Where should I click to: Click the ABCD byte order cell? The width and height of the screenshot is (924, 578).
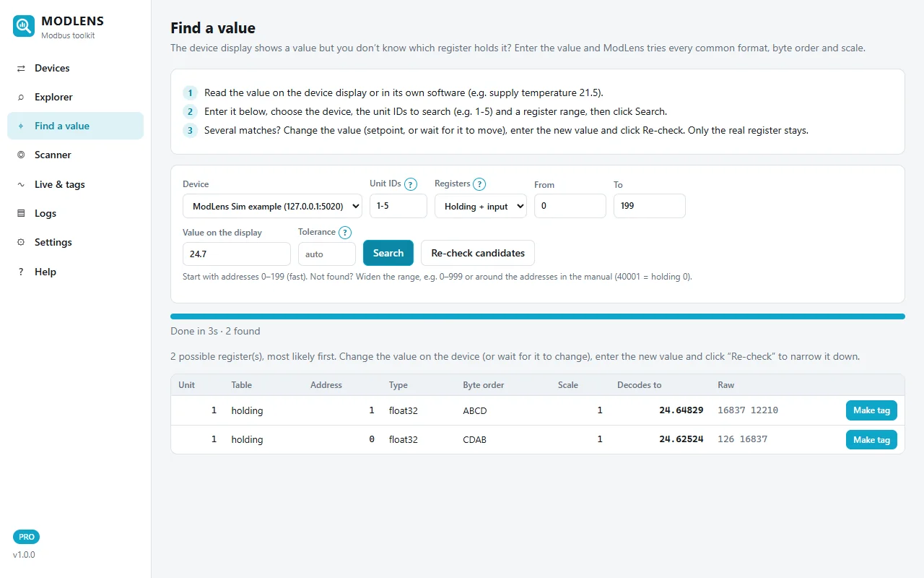pos(475,410)
